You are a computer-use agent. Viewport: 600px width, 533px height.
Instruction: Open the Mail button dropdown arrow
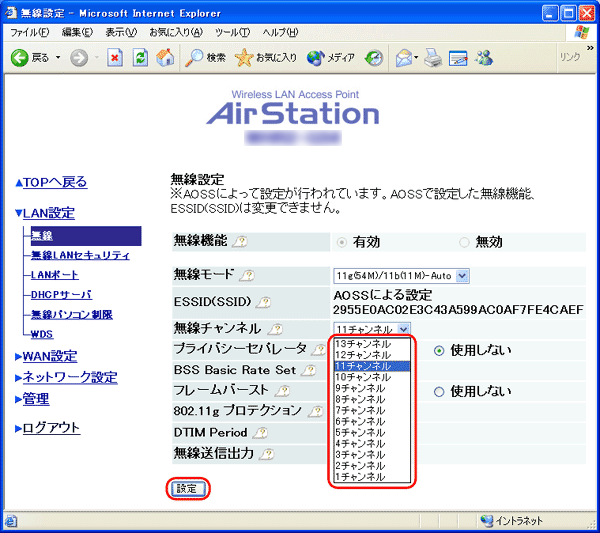point(416,58)
